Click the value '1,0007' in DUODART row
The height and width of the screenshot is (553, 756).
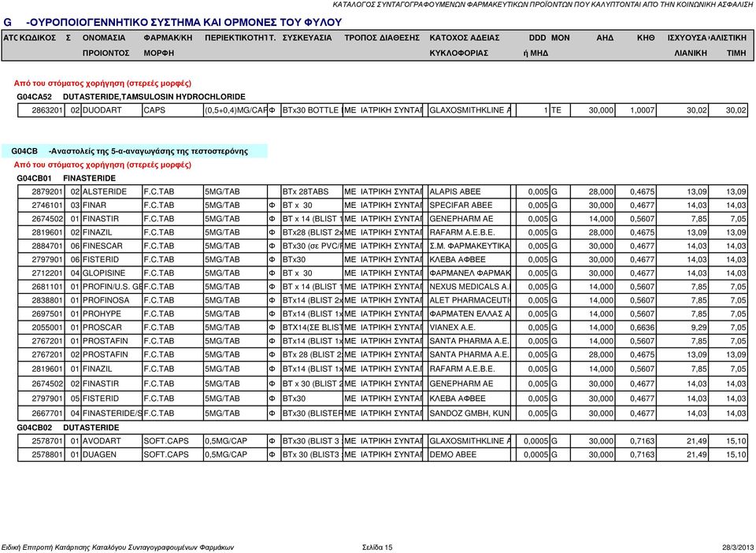[x=643, y=110]
